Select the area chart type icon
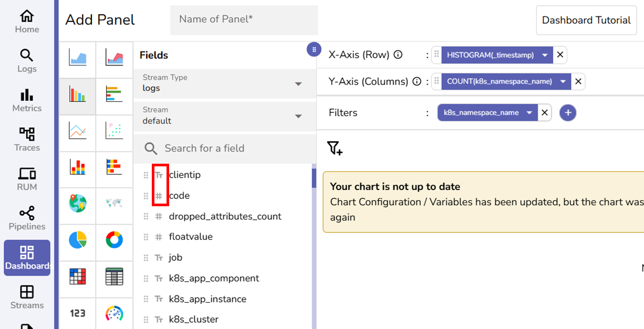This screenshot has height=329, width=644. coord(78,57)
